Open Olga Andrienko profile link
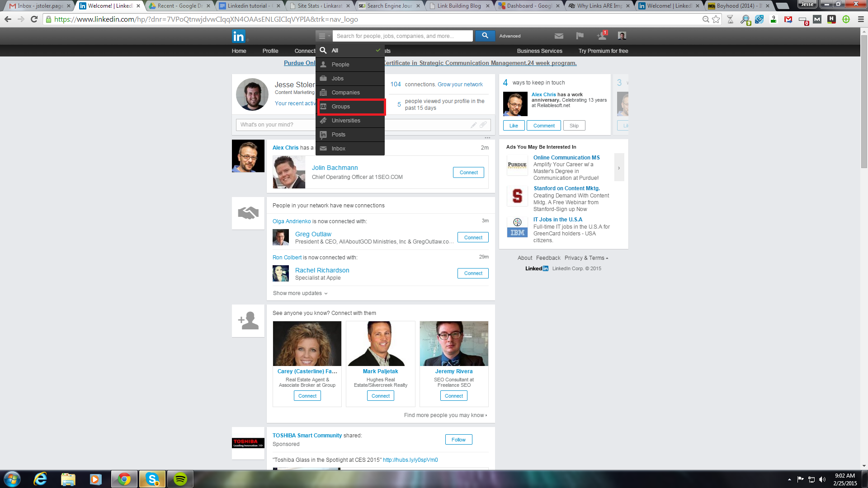Image resolution: width=868 pixels, height=488 pixels. coord(292,221)
